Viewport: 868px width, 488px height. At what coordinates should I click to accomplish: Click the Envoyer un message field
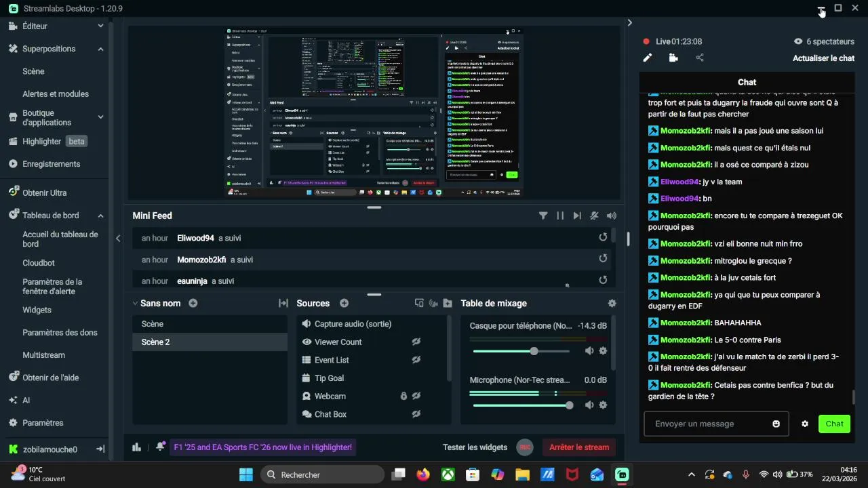[716, 424]
